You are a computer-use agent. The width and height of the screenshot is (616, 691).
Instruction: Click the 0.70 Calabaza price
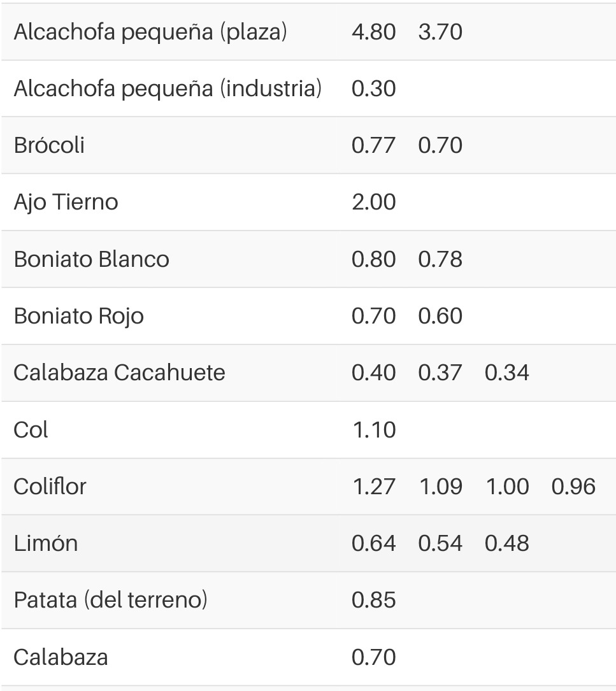coord(373,657)
